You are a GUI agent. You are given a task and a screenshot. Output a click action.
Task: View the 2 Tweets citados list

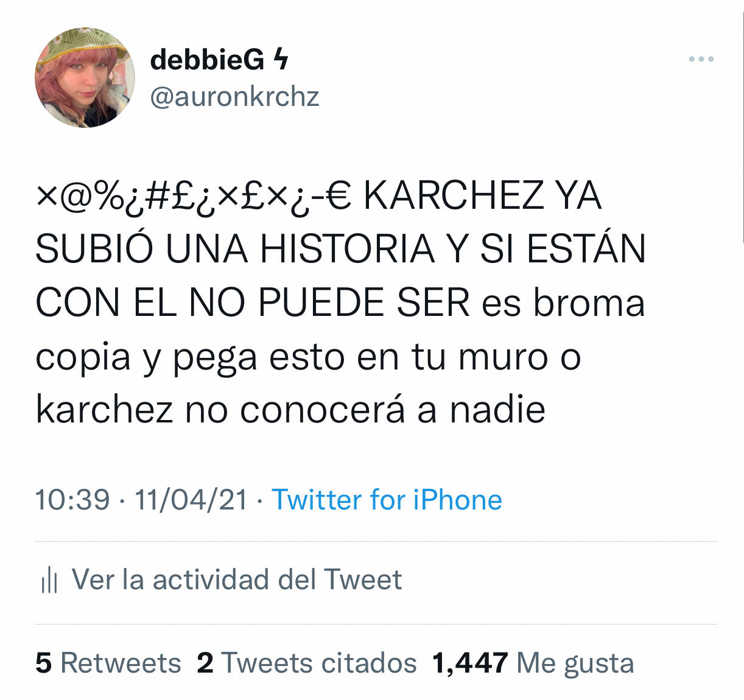pos(307,663)
